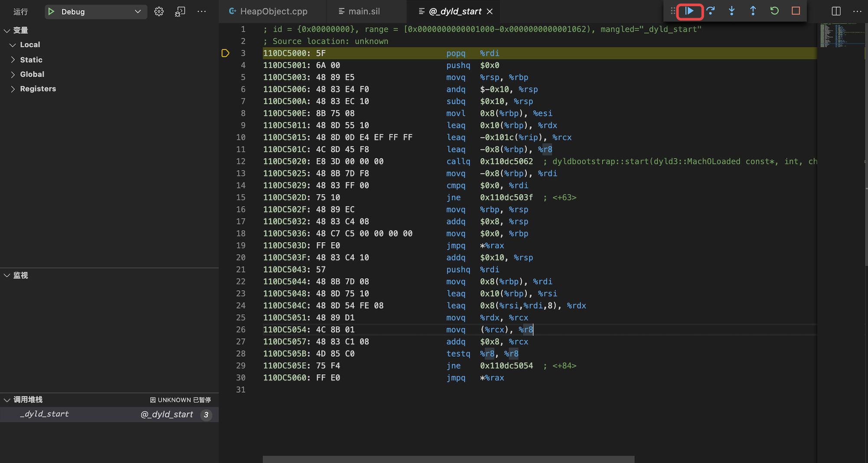Image resolution: width=868 pixels, height=463 pixels.
Task: Select the _dyld_start stack frame
Action: point(109,414)
